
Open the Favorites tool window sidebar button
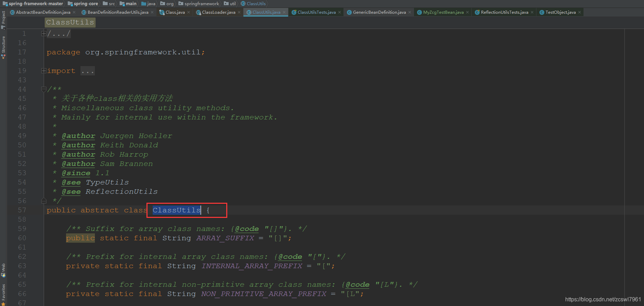[3, 295]
